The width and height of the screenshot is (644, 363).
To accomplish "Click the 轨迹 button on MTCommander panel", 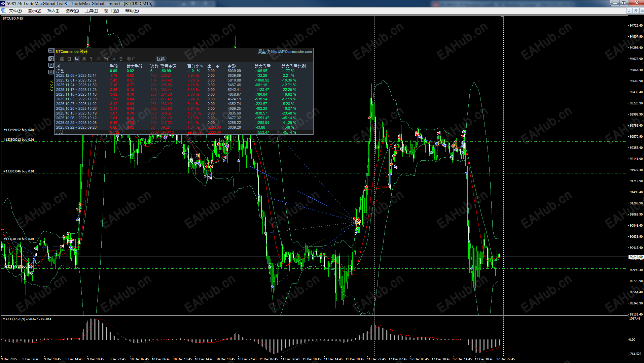I will 160,59.
